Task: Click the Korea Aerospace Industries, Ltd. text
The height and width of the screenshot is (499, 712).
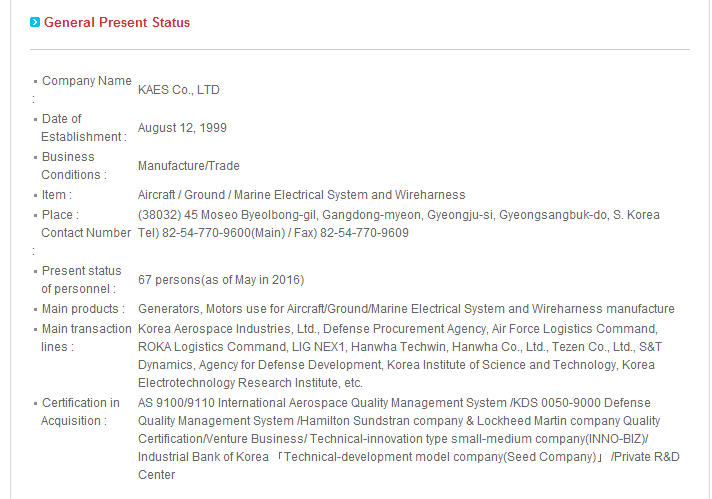Action: (228, 329)
